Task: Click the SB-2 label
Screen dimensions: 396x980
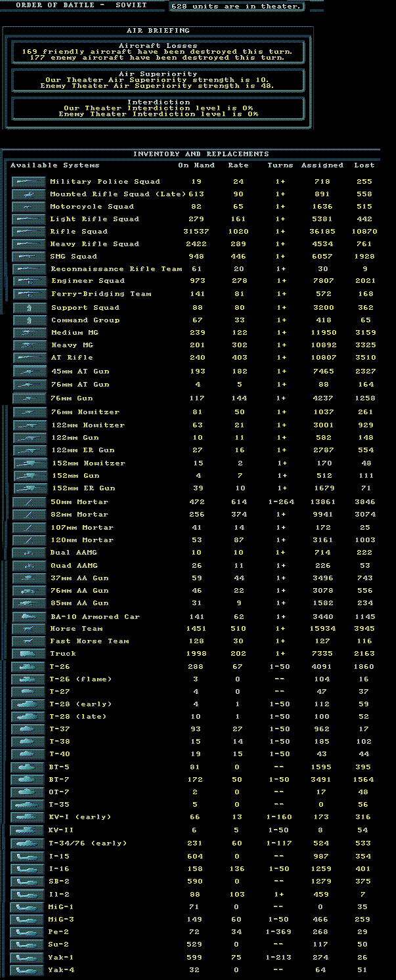Action: pyautogui.click(x=59, y=882)
